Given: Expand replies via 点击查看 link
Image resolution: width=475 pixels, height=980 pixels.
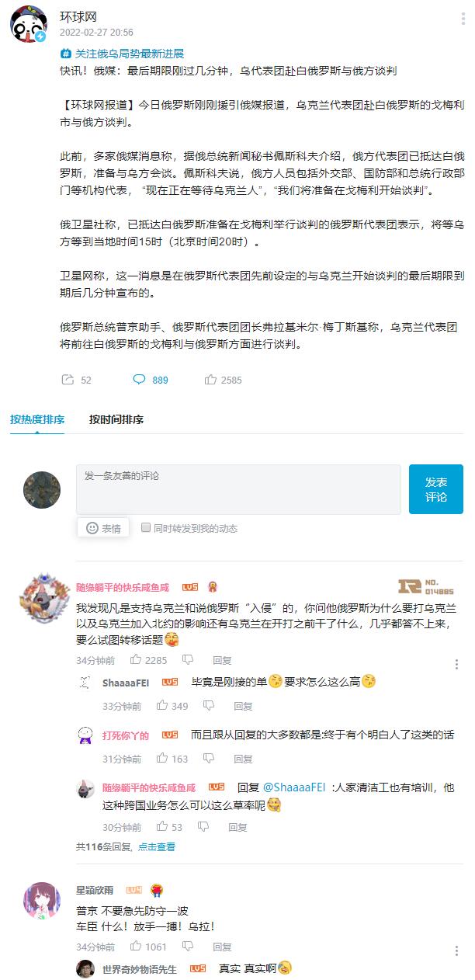Looking at the screenshot, I should [157, 846].
